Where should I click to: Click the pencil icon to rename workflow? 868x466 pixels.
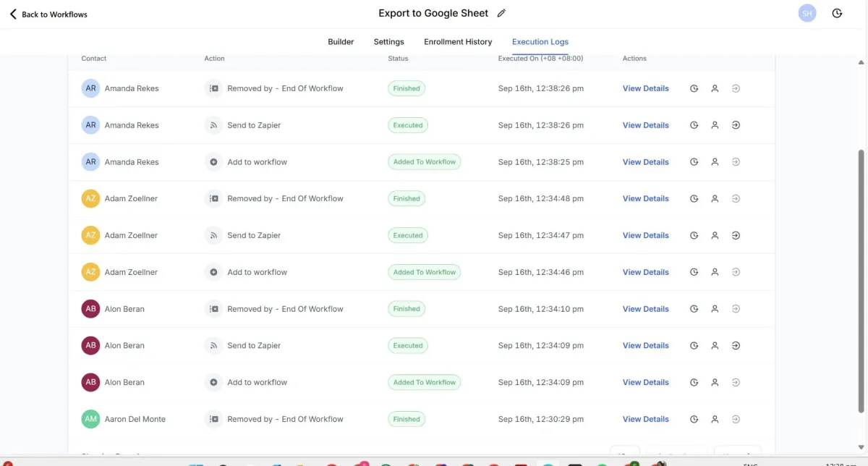click(x=501, y=14)
